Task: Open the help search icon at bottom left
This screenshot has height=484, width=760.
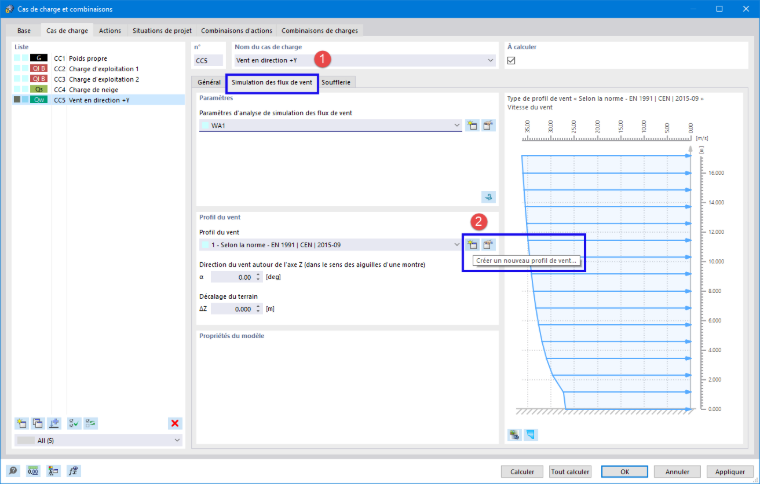Action: 13,470
